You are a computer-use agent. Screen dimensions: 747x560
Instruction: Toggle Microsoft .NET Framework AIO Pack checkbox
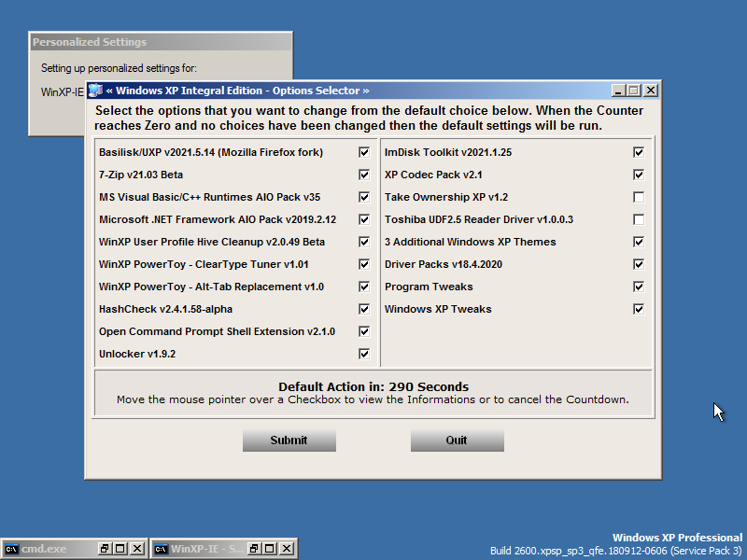[x=364, y=219]
